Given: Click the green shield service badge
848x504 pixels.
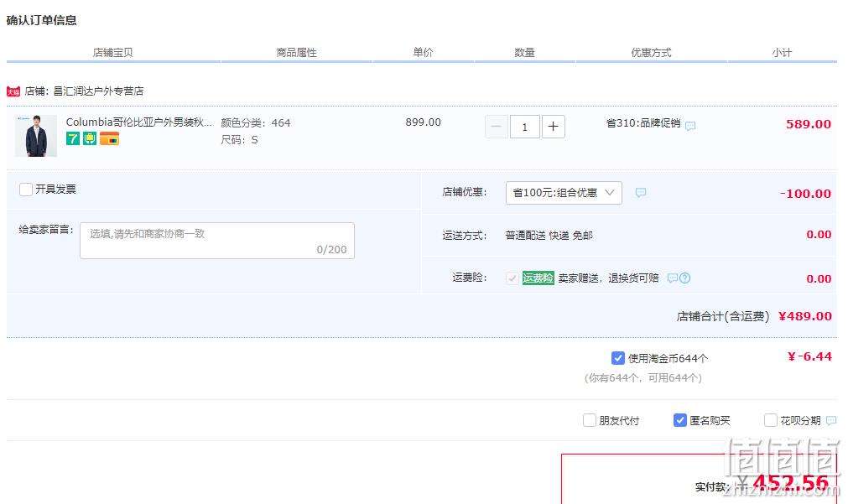Looking at the screenshot, I should click(x=89, y=139).
